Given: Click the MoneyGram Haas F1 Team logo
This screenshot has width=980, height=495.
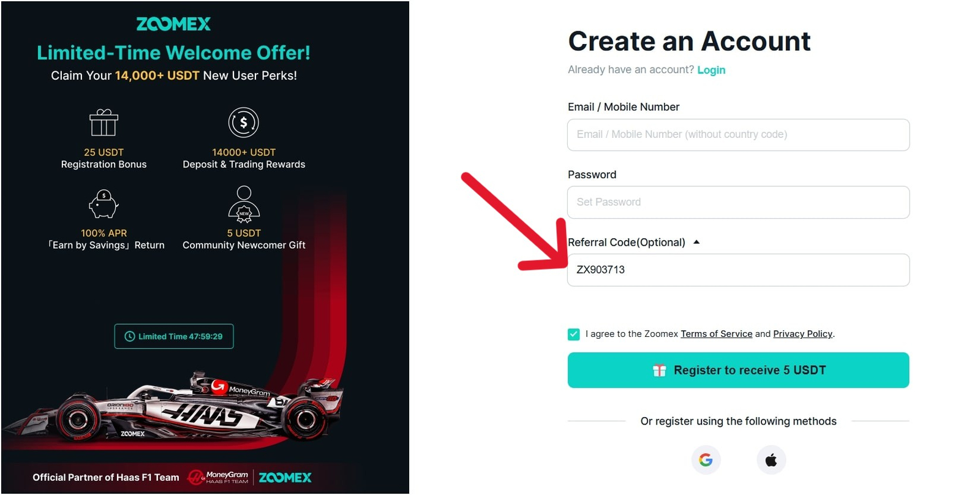Looking at the screenshot, I should 218,477.
